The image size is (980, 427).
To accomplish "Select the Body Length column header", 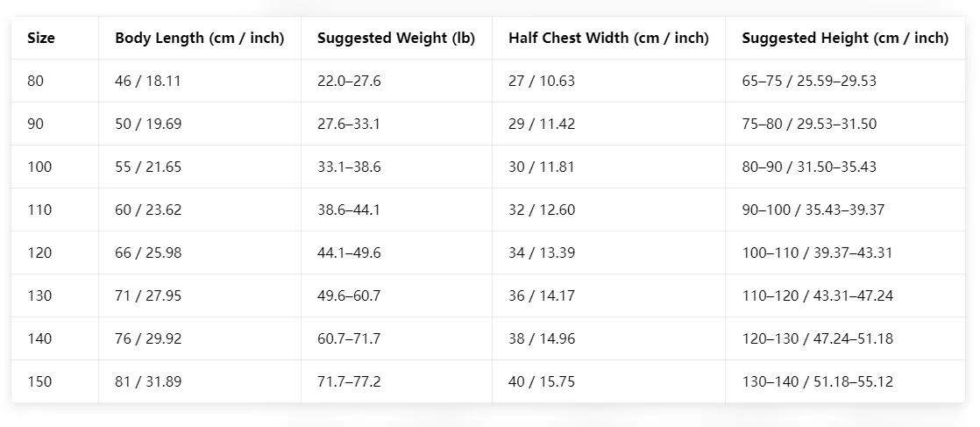I will coord(199,38).
